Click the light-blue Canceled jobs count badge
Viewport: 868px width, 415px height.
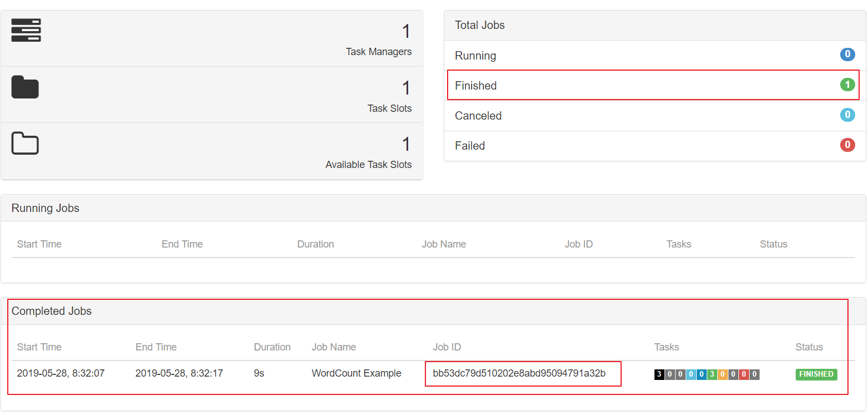847,115
